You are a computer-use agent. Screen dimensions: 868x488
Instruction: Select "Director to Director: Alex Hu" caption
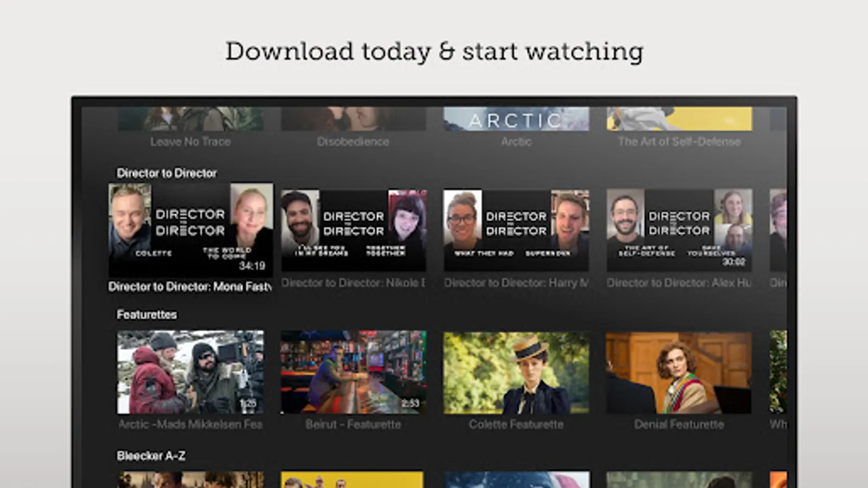[x=679, y=282]
